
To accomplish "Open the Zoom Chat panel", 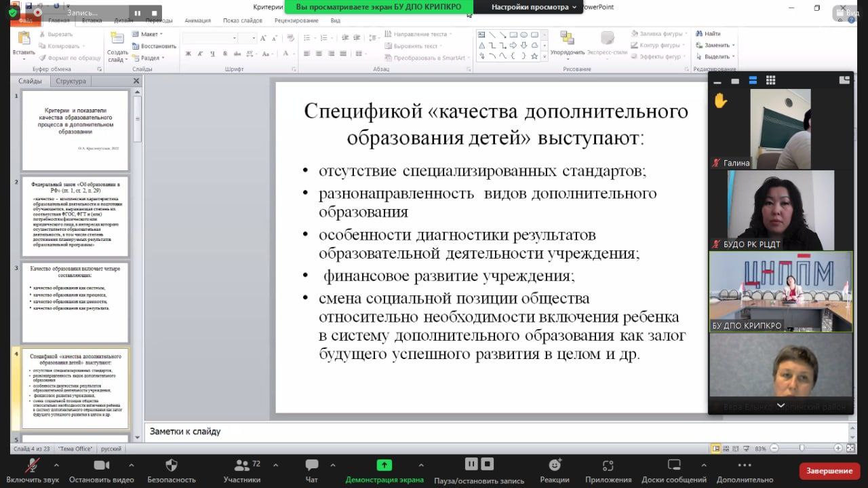I will 311,466.
